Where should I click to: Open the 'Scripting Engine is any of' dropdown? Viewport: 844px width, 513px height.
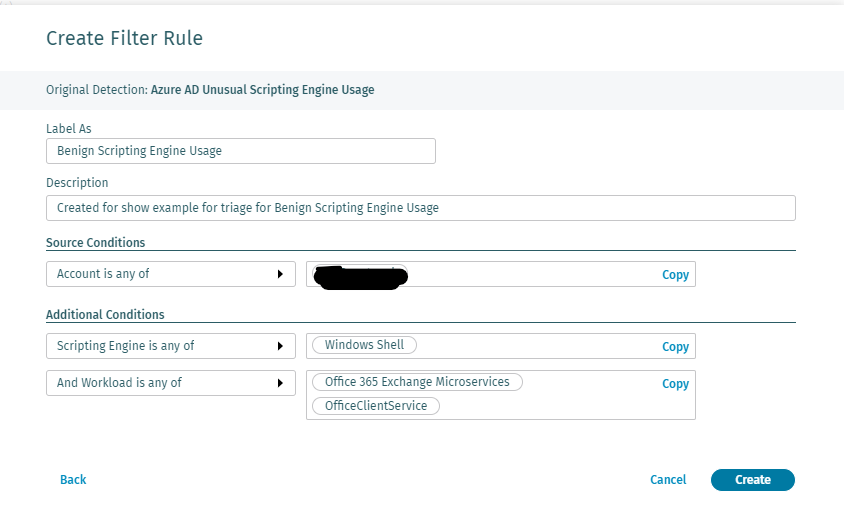[171, 346]
